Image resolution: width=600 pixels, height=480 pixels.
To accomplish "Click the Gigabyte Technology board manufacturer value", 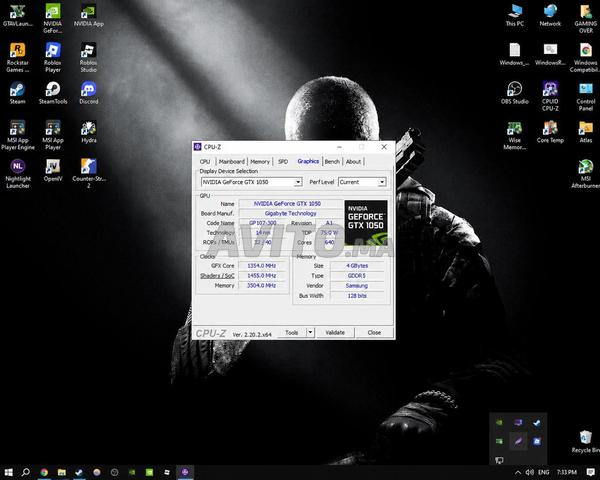I will coord(291,213).
